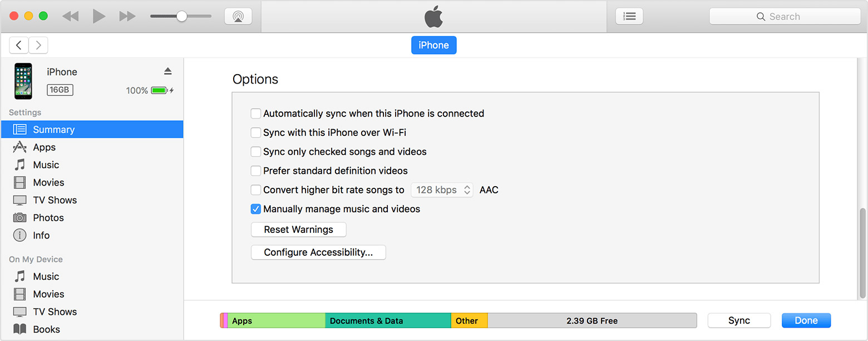Click the blue Done button
The width and height of the screenshot is (868, 341).
coord(806,320)
